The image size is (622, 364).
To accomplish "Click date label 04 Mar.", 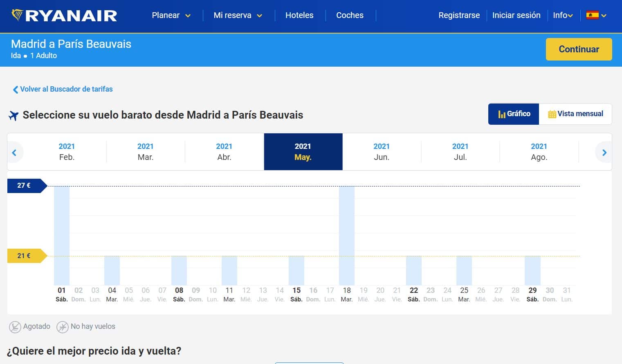I will 112,294.
